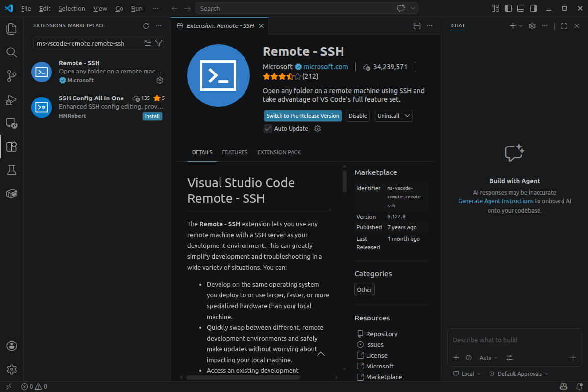Open the hidden menus ellipsis in menu bar
Viewport: 588px width, 392px height.
coord(156,8)
